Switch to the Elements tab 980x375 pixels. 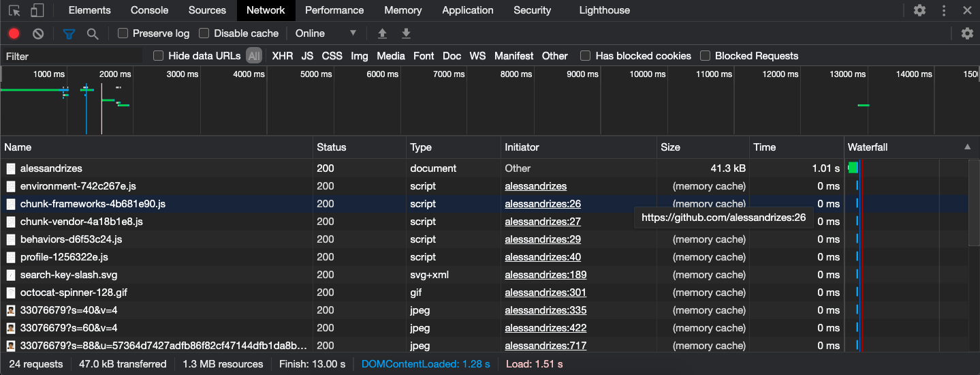[x=90, y=10]
